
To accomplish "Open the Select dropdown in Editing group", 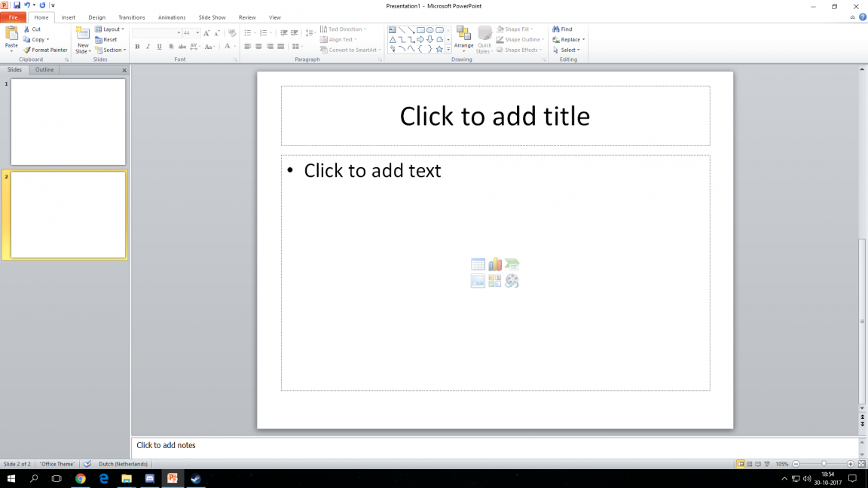I will (567, 50).
